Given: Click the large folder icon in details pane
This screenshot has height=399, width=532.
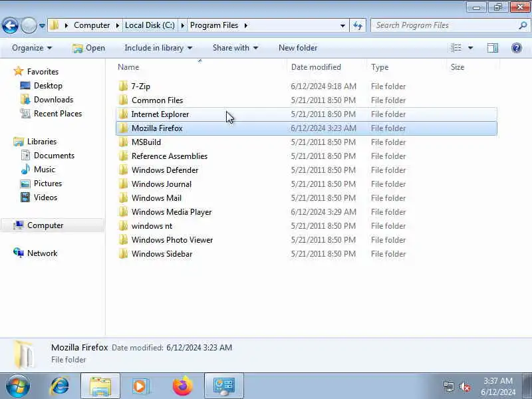Looking at the screenshot, I should (x=25, y=355).
